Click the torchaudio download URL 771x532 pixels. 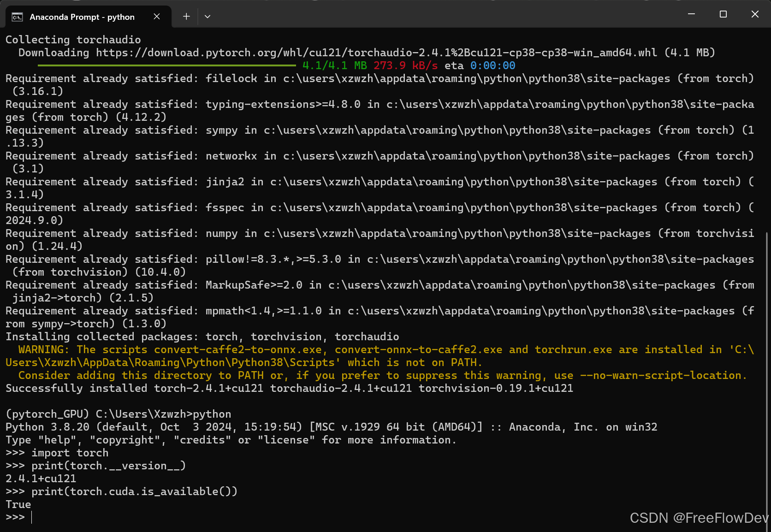[376, 53]
